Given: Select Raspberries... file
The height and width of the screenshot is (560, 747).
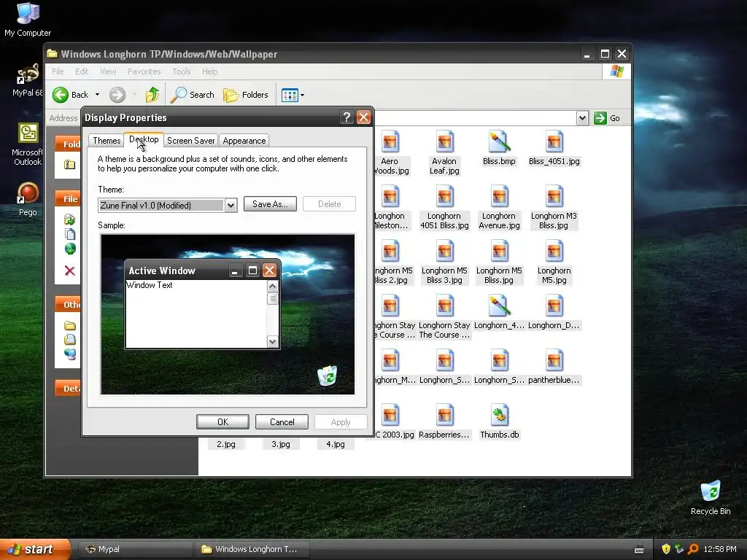Looking at the screenshot, I should tap(444, 422).
